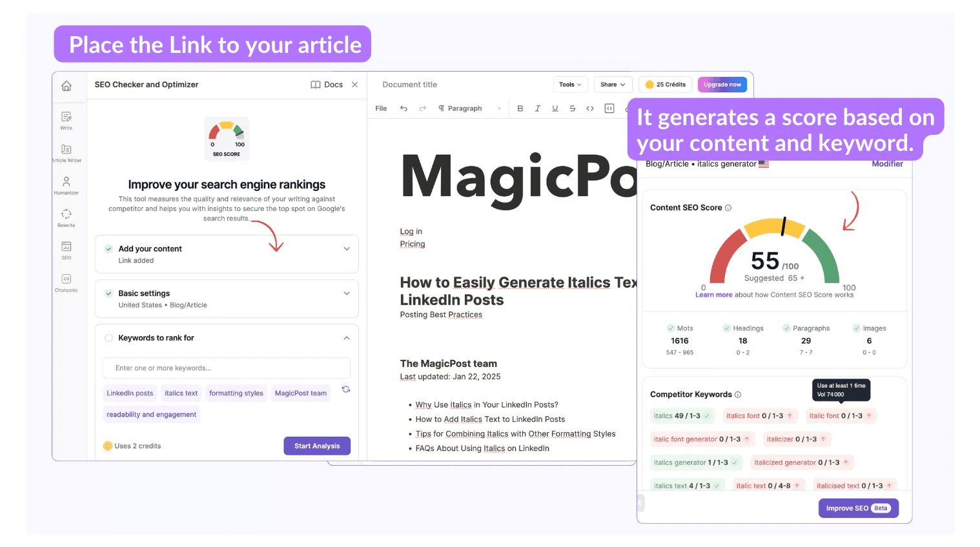Toggle the Basic settings check mark
The width and height of the screenshot is (980, 547).
tap(108, 293)
